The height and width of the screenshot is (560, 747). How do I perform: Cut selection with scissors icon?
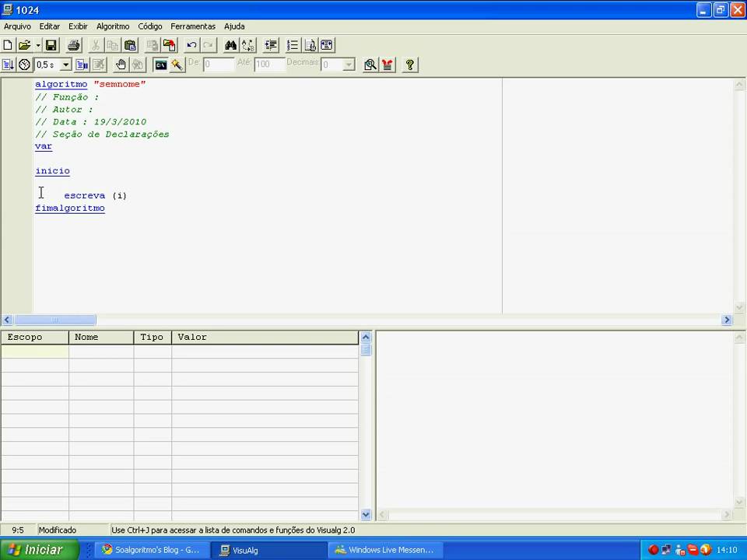[95, 45]
